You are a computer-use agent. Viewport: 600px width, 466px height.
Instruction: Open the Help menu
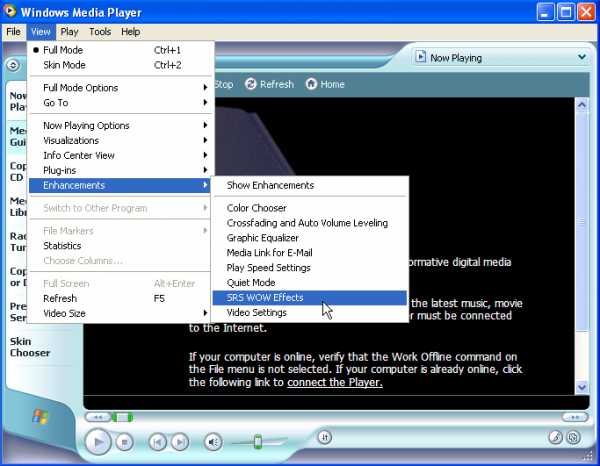[130, 32]
